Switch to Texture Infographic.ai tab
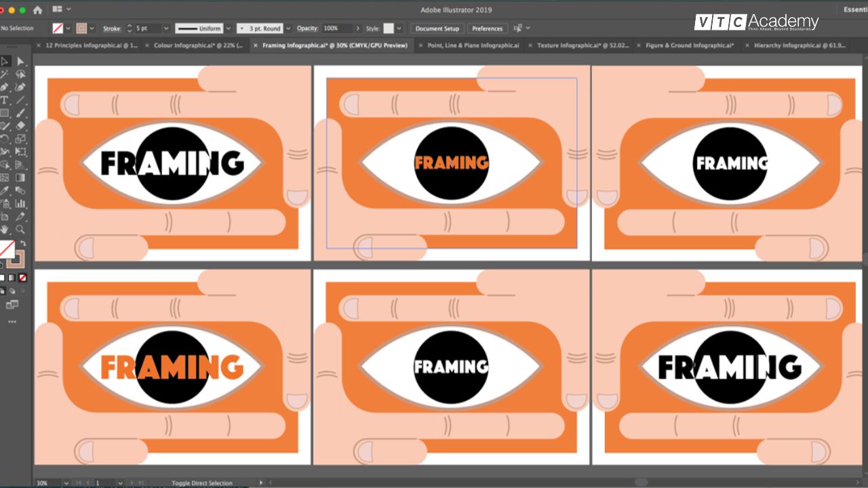This screenshot has height=488, width=868. pos(583,45)
